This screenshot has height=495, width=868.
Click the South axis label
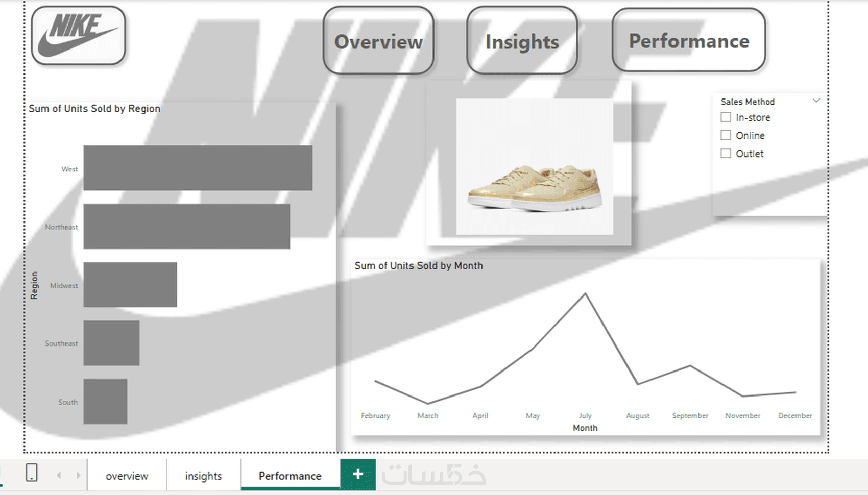pyautogui.click(x=68, y=402)
